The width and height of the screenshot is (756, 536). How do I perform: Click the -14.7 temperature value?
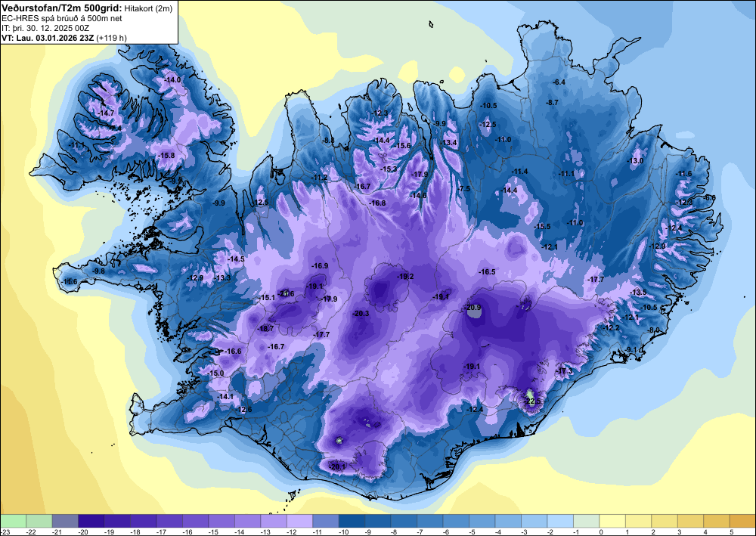tap(106, 113)
